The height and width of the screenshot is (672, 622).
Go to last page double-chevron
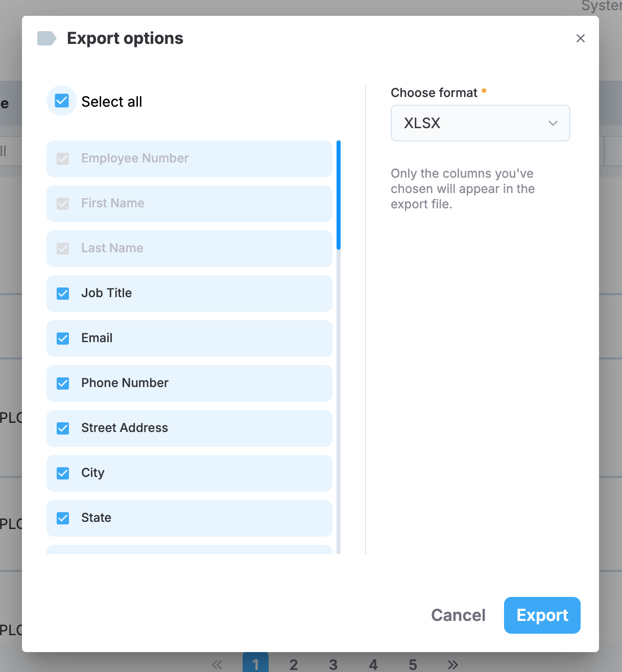pos(453,664)
